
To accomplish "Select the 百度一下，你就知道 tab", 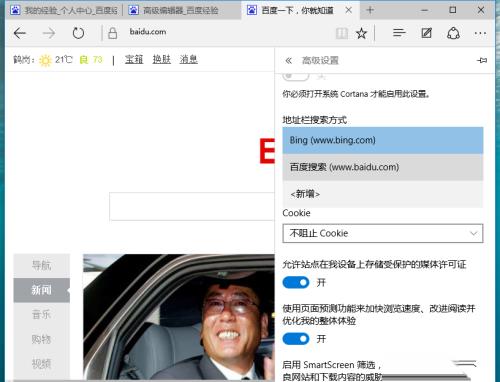I will tap(297, 10).
